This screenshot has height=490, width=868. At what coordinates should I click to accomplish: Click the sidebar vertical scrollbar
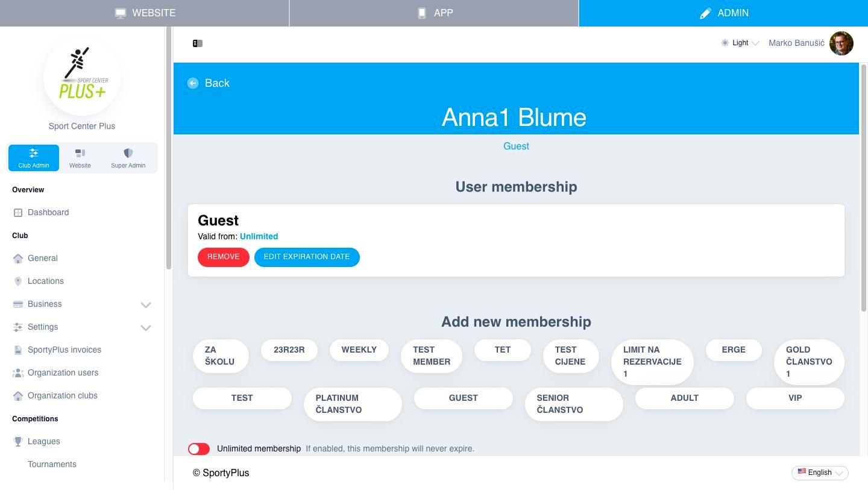click(x=169, y=148)
